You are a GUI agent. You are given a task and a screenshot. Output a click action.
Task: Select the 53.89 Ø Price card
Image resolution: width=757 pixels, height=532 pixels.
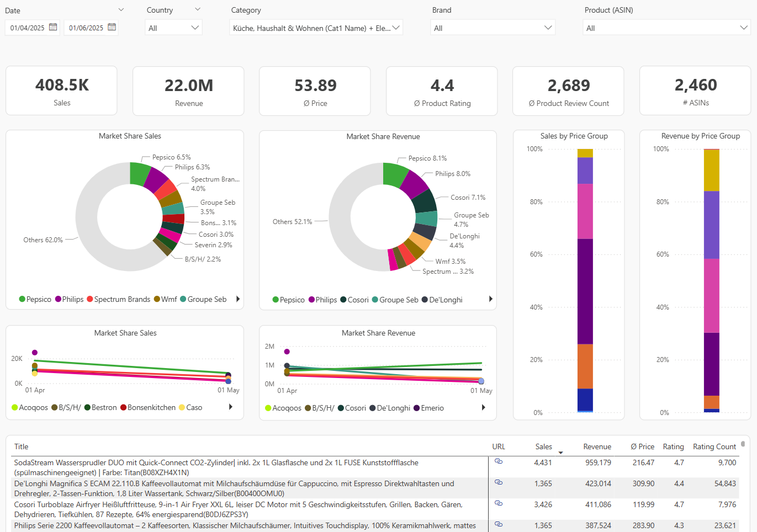(x=315, y=91)
